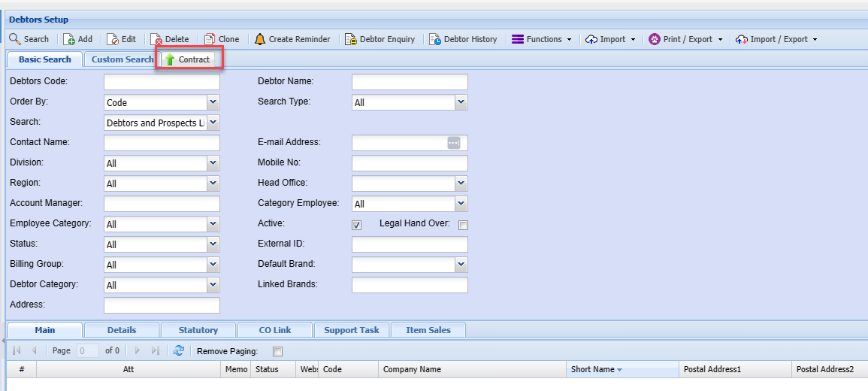This screenshot has width=868, height=391.
Task: Click the Debtor Name input field
Action: click(x=410, y=82)
